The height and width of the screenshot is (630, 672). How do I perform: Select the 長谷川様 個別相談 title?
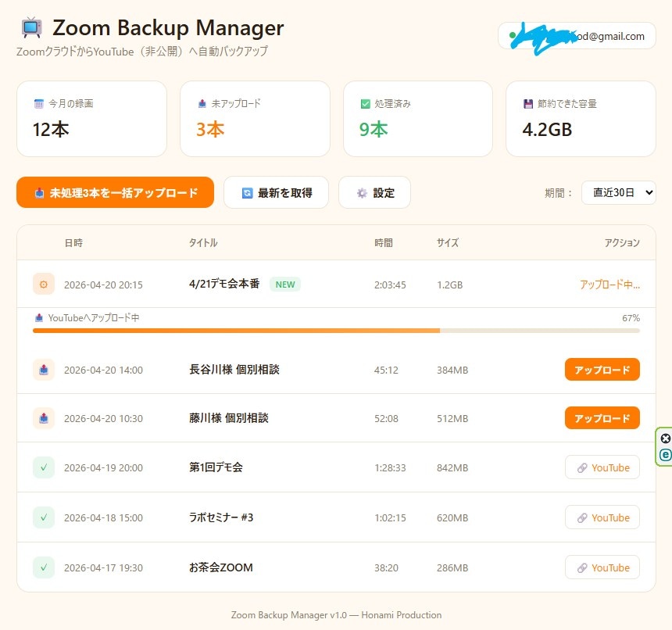(234, 370)
